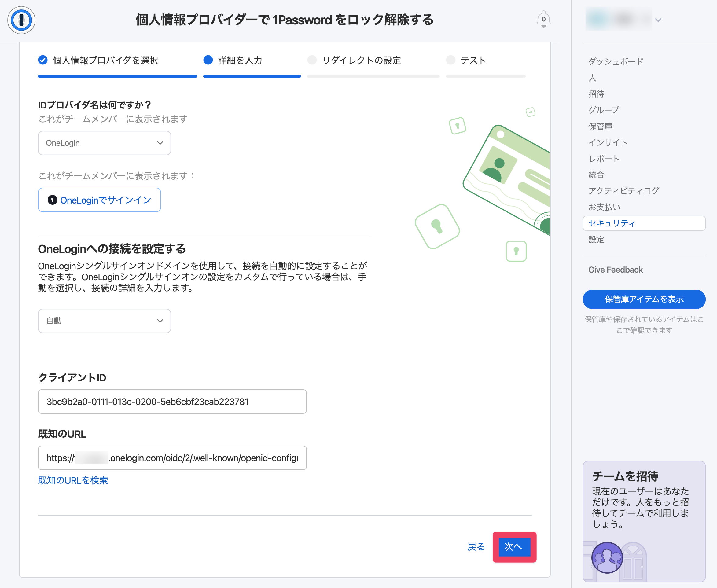Open the blurred account name menu
717x588 pixels.
[x=619, y=19]
